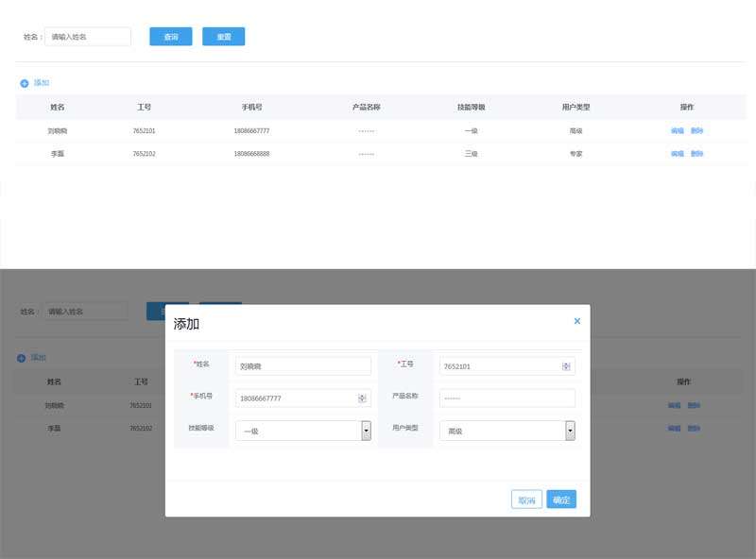The image size is (756, 559).
Task: Click the 姓名 field containing 刘晓晓 in dialog
Action: [302, 366]
